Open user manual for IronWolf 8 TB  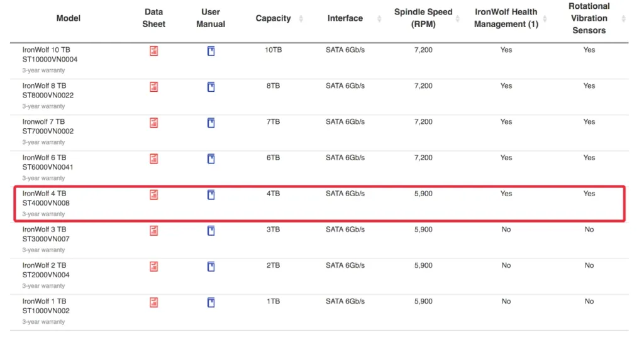(x=211, y=87)
